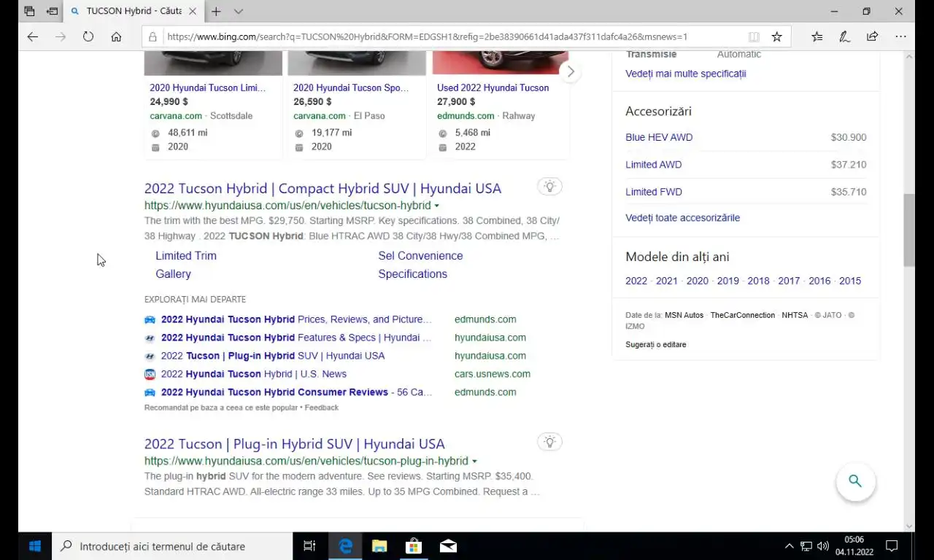
Task: Open lightbulb icon beside Tucson Hybrid result
Action: pyautogui.click(x=550, y=187)
